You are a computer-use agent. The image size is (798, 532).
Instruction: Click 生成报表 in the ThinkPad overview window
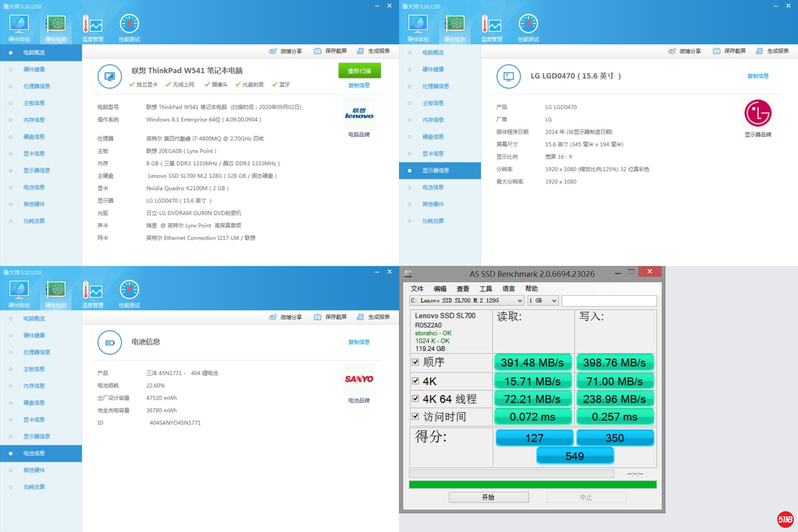[x=373, y=51]
